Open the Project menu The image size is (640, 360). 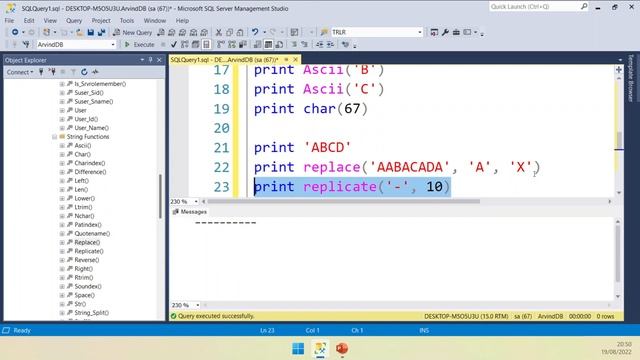tap(101, 20)
